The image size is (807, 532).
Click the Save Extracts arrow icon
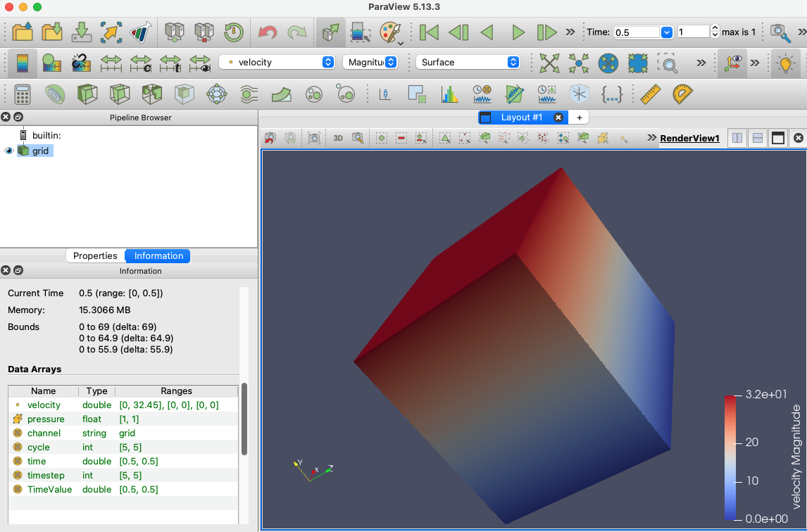111,32
